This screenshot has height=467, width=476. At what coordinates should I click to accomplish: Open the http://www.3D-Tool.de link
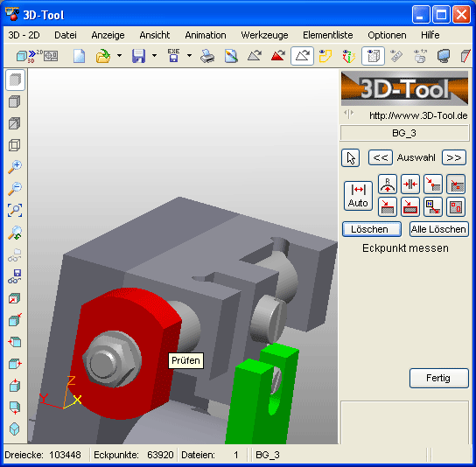tap(418, 115)
